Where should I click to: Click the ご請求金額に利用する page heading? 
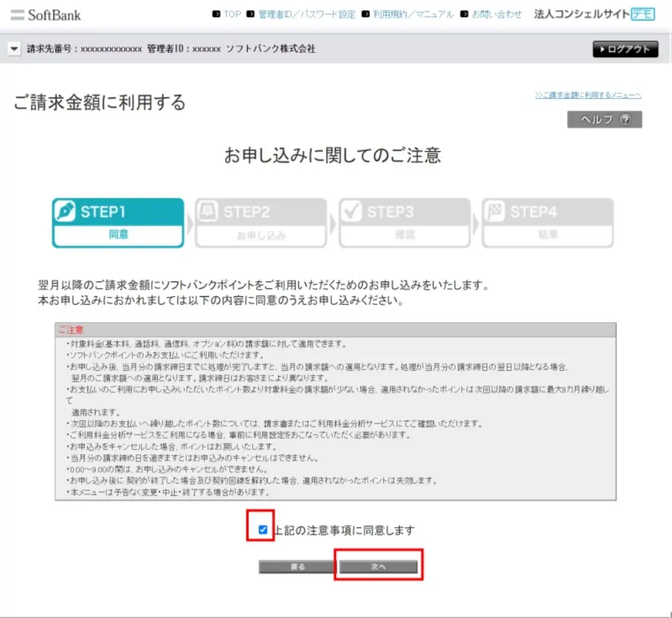point(99,102)
